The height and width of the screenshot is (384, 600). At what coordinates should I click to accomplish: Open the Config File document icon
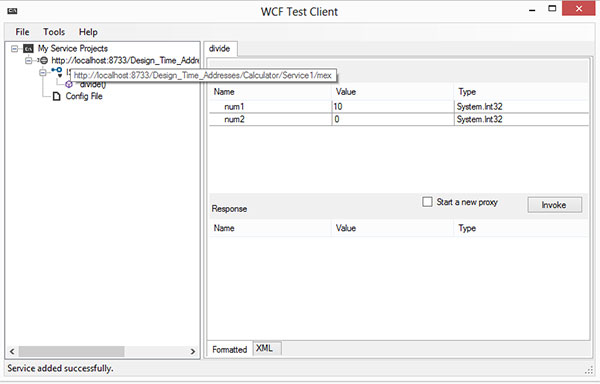[56, 96]
